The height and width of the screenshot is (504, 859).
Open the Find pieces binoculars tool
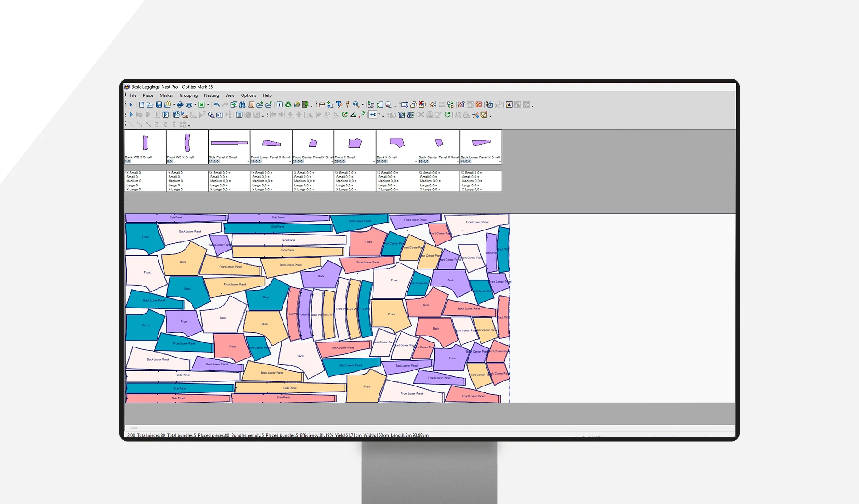tap(243, 105)
